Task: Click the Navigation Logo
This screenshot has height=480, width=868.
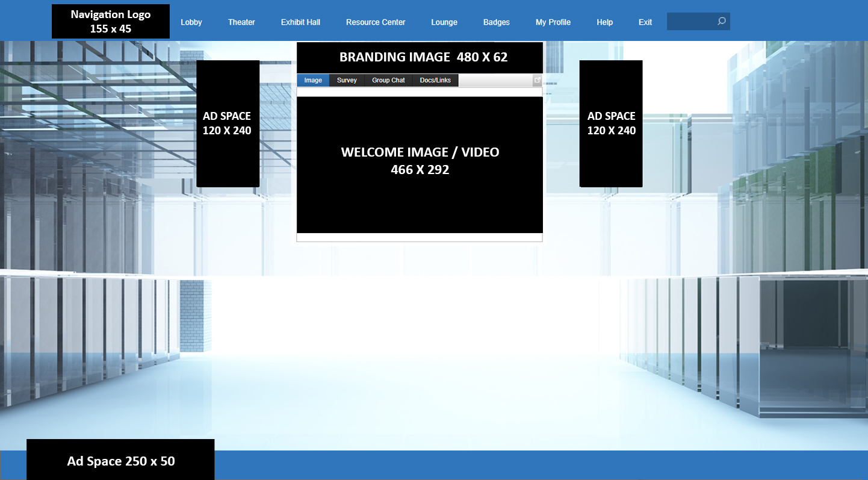Action: click(111, 22)
